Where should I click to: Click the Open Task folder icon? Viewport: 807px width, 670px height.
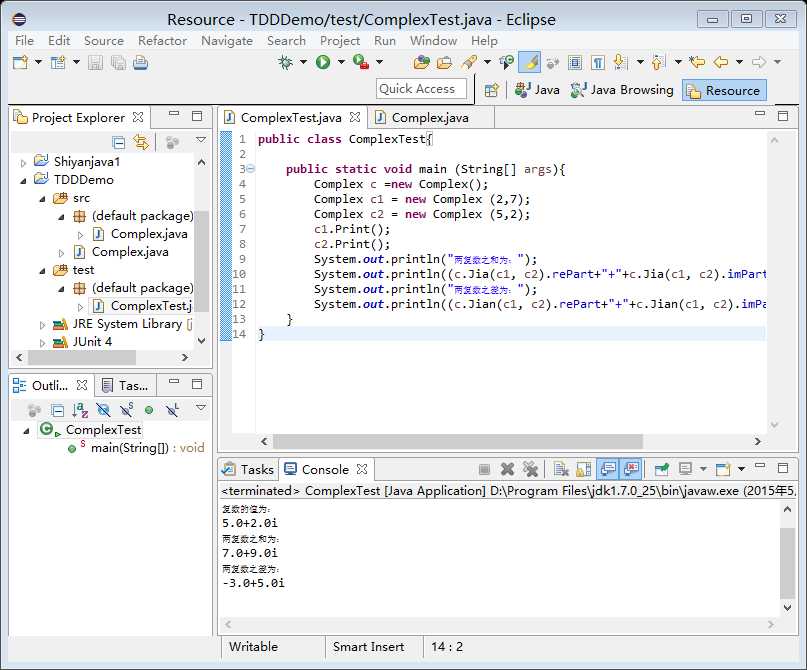pyautogui.click(x=444, y=62)
